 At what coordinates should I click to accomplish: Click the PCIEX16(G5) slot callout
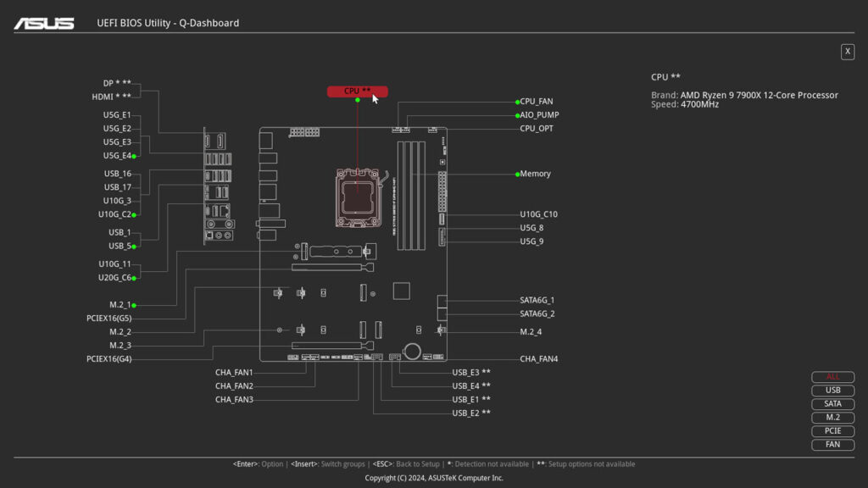(109, 318)
